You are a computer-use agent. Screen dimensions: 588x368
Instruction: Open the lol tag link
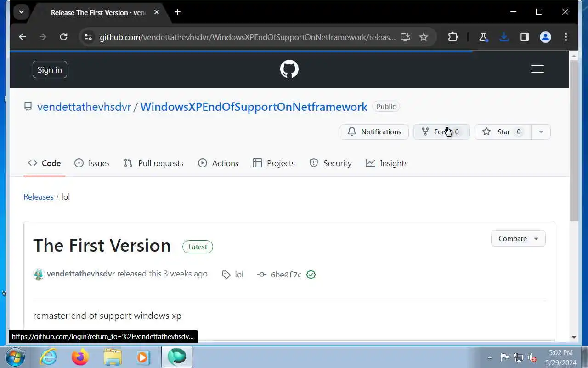(x=233, y=275)
